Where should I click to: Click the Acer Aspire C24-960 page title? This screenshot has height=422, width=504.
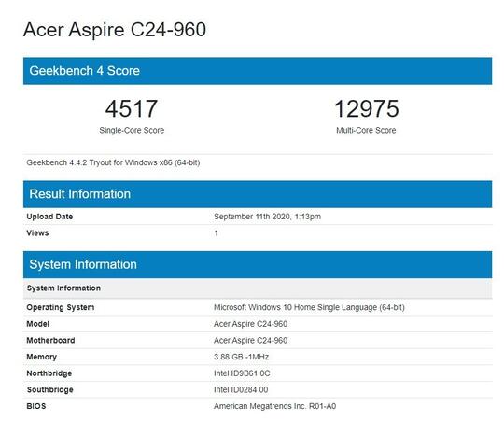click(115, 30)
